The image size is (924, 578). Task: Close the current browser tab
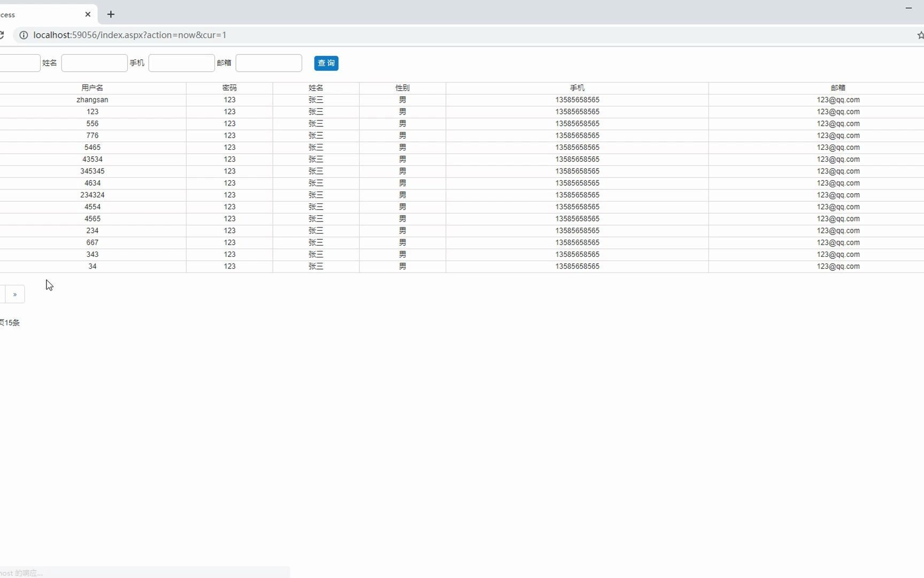pos(88,14)
